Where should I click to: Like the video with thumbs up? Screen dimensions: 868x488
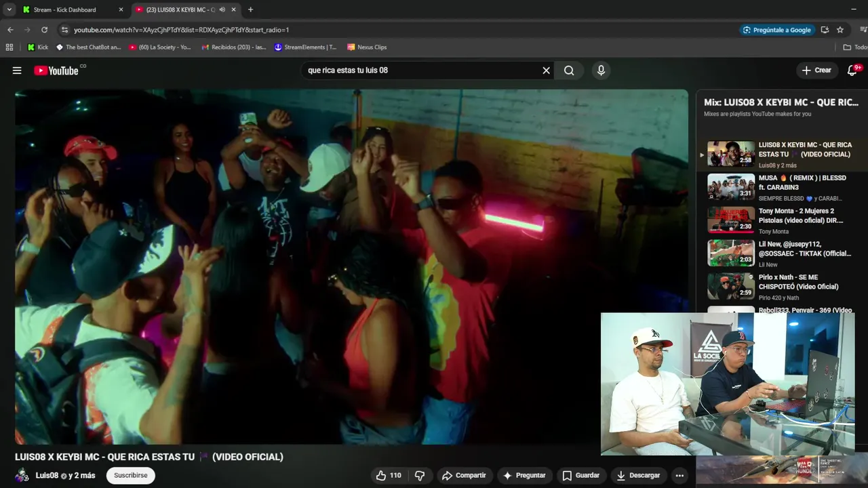389,476
